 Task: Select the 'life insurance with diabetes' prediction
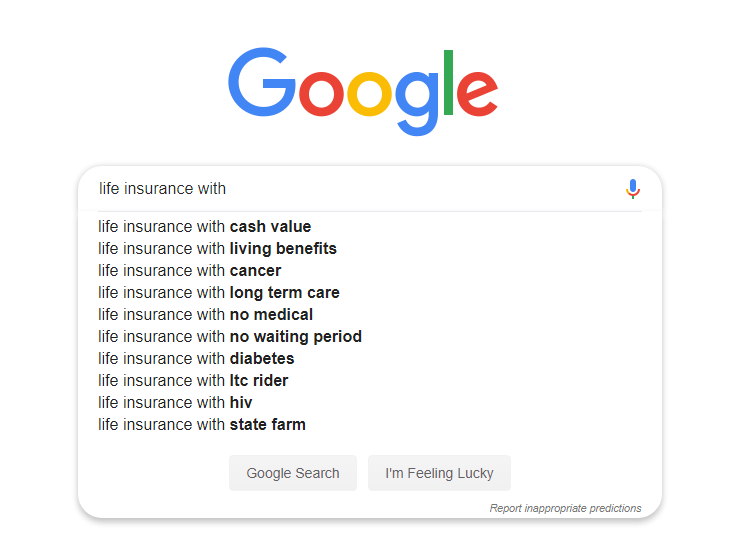pyautogui.click(x=370, y=359)
